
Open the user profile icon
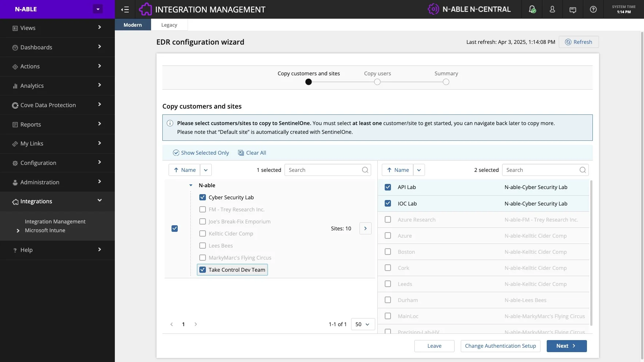click(x=552, y=10)
